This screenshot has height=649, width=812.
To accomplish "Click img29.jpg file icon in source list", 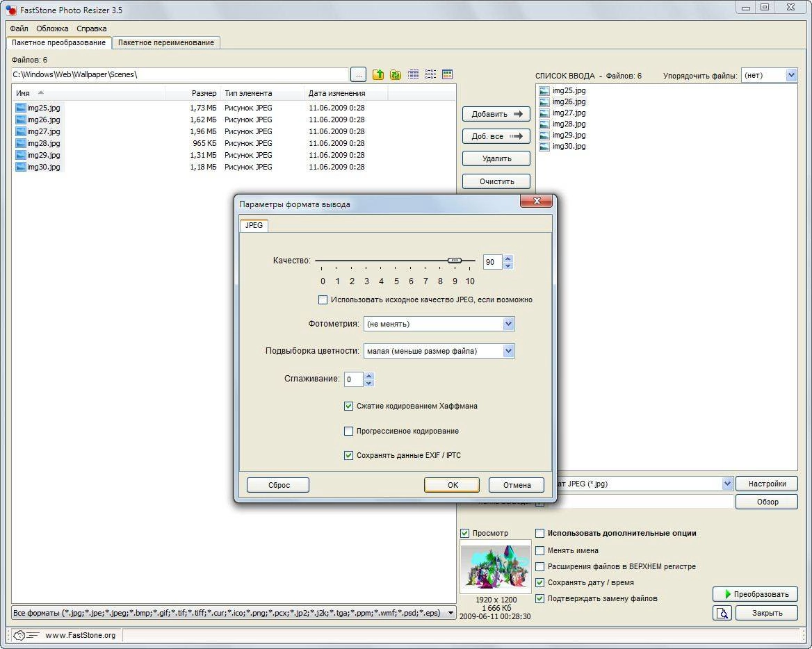I will [x=21, y=155].
